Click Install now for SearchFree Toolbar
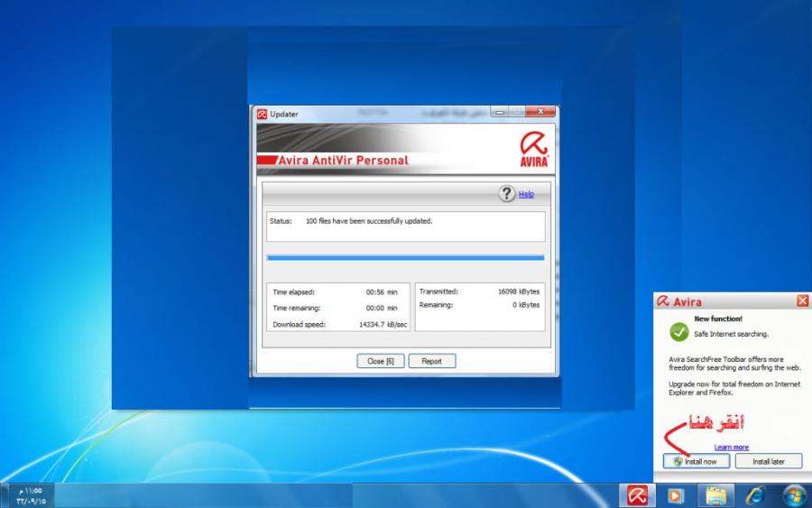 click(696, 461)
